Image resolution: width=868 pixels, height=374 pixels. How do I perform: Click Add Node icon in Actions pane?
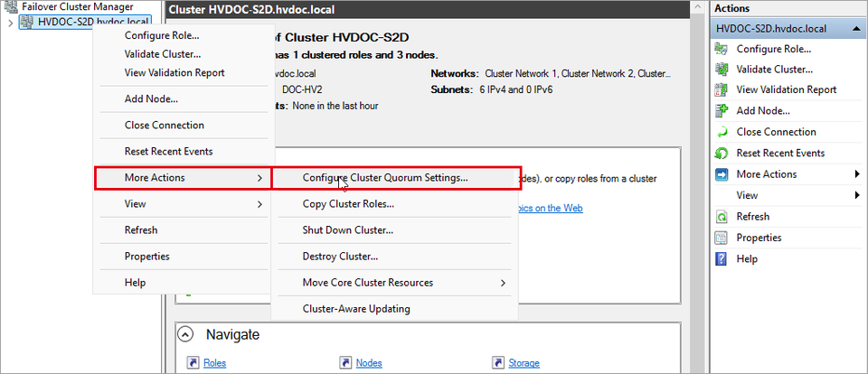pos(722,110)
